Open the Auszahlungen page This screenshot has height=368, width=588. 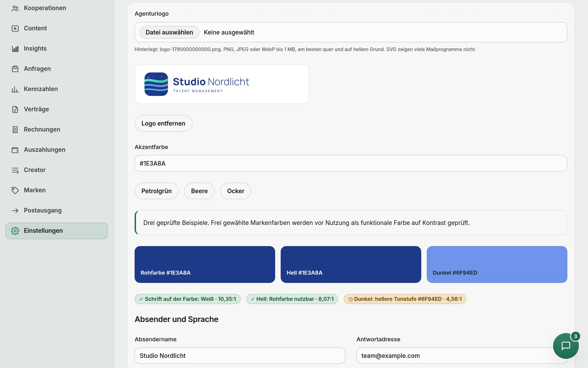[57, 149]
